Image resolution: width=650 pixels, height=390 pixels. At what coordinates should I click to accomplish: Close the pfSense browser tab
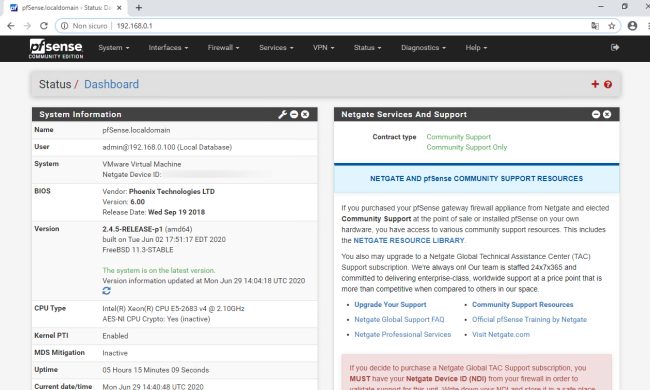[119, 7]
